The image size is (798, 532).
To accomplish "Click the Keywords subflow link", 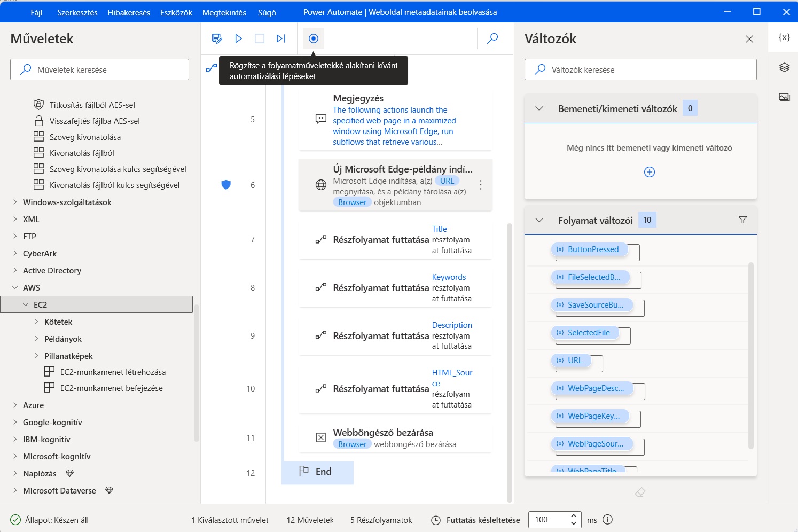I will pyautogui.click(x=449, y=277).
